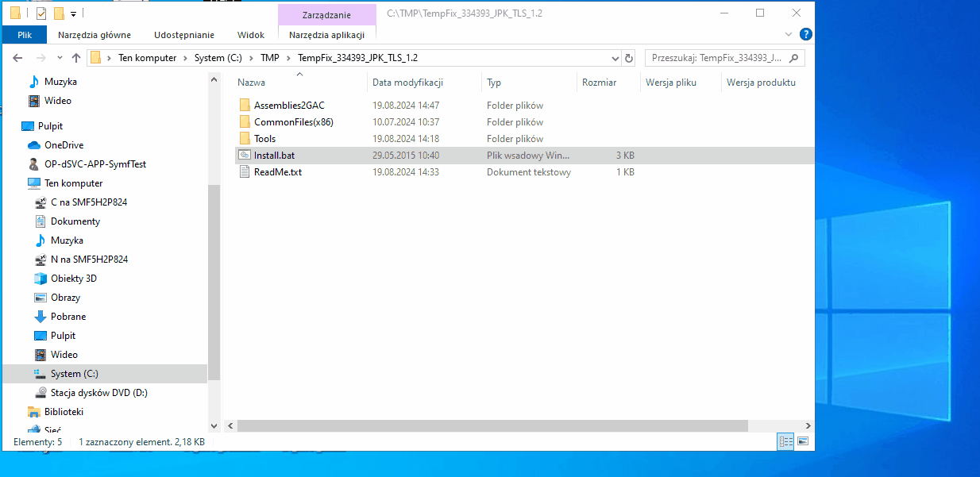980x477 pixels.
Task: Open address bar history dropdown
Action: click(614, 58)
